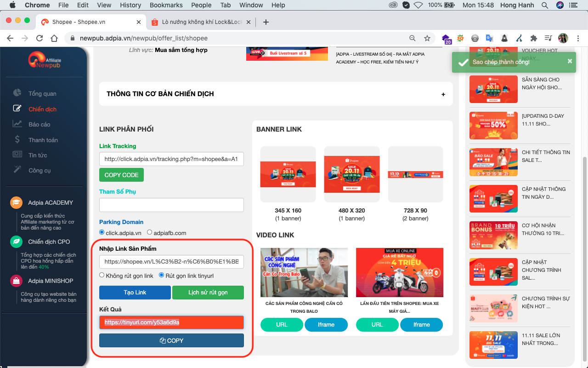This screenshot has height=368, width=588.
Task: Click the Link Tracking URL field
Action: tap(171, 159)
